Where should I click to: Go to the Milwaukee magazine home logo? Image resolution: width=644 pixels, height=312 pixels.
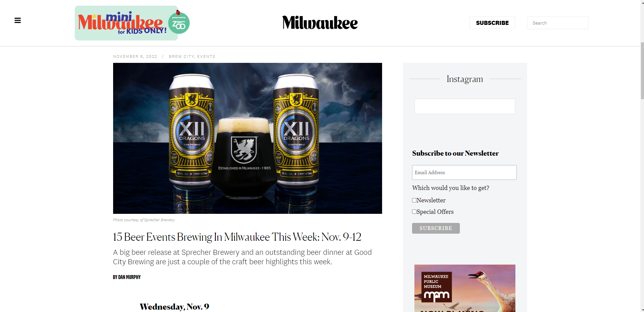tap(320, 23)
